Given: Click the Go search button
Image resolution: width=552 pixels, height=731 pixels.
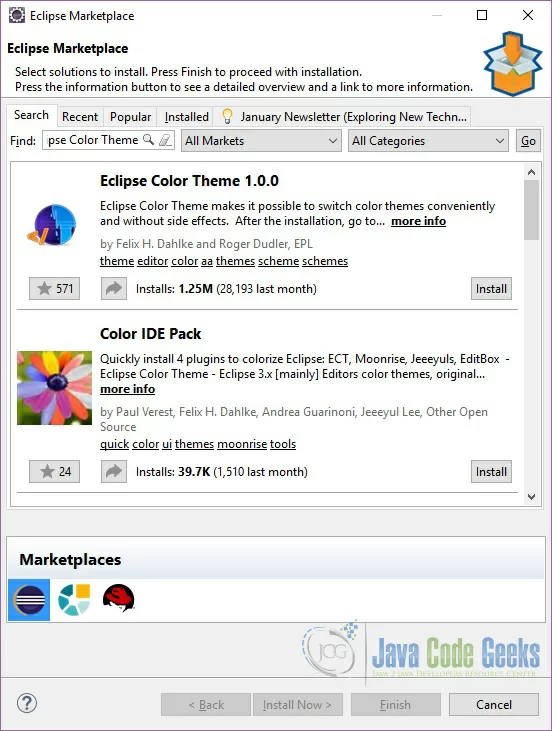Looking at the screenshot, I should coord(528,141).
